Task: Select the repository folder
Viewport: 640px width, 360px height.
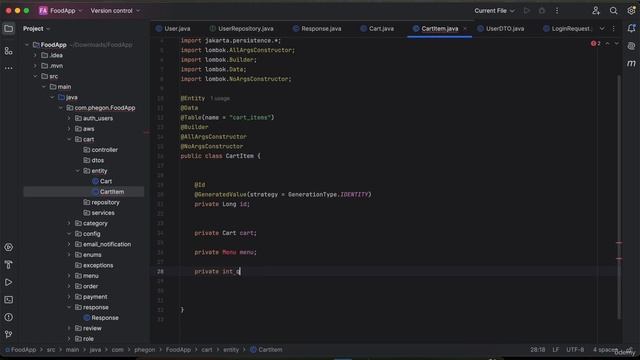Action: 105,202
